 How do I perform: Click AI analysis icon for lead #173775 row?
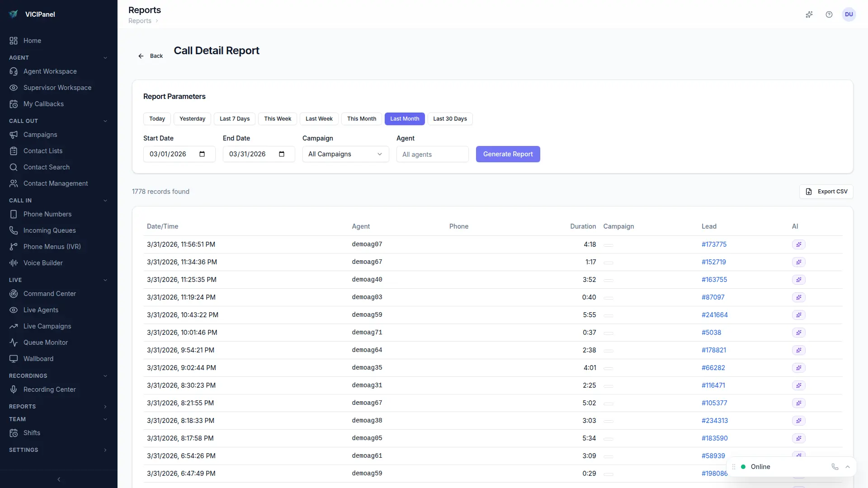[x=798, y=244]
